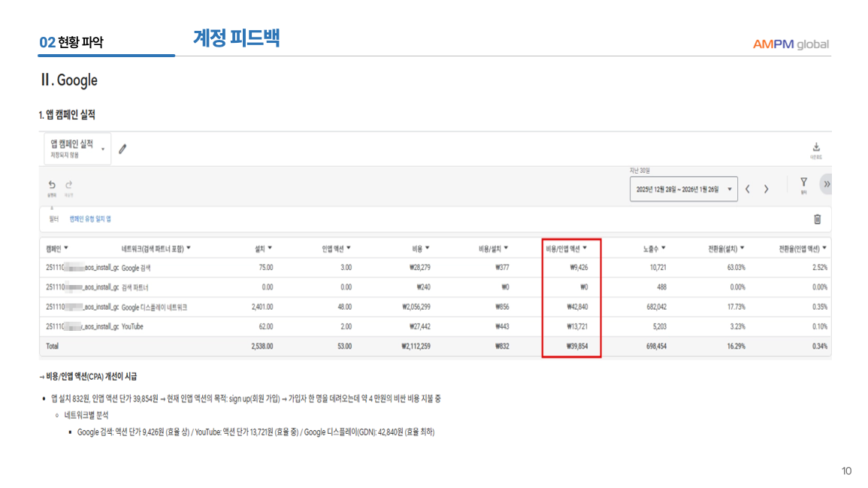
Task: Open the 캠페인 column header dropdown
Action: point(57,248)
